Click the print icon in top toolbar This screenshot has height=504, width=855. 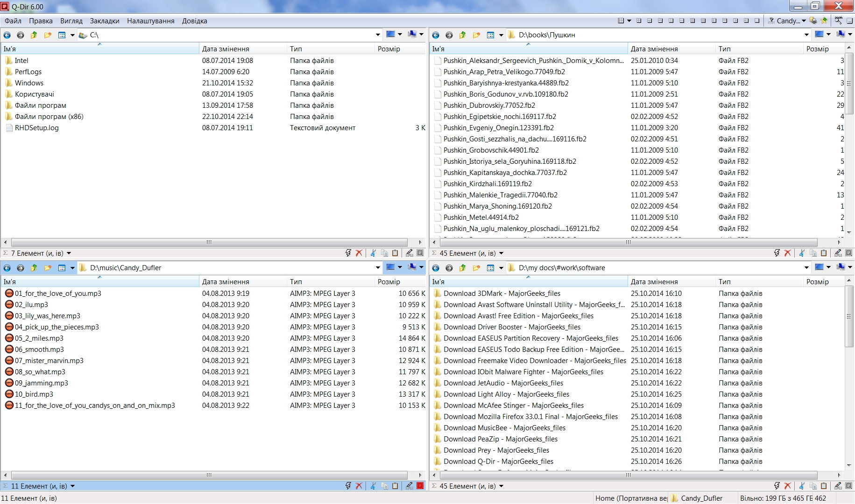[x=813, y=21]
